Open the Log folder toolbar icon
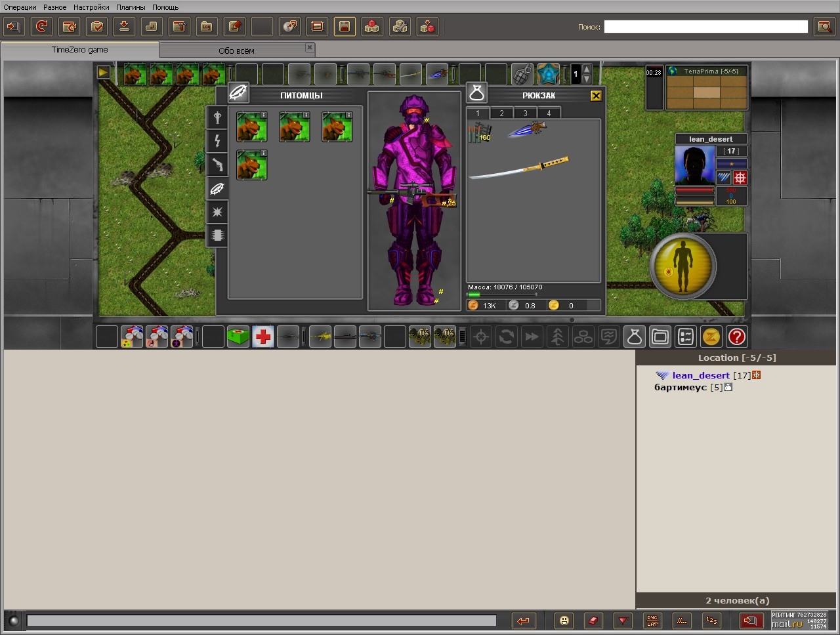The image size is (840, 635). point(207,27)
